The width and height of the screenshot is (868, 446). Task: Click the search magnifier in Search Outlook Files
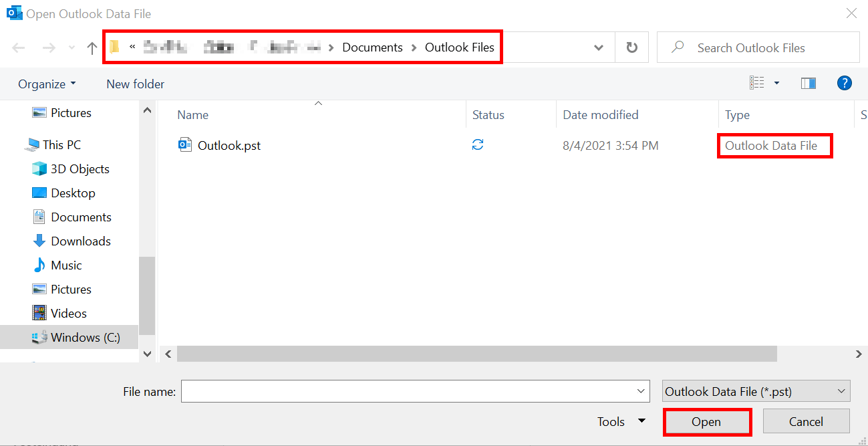(677, 47)
